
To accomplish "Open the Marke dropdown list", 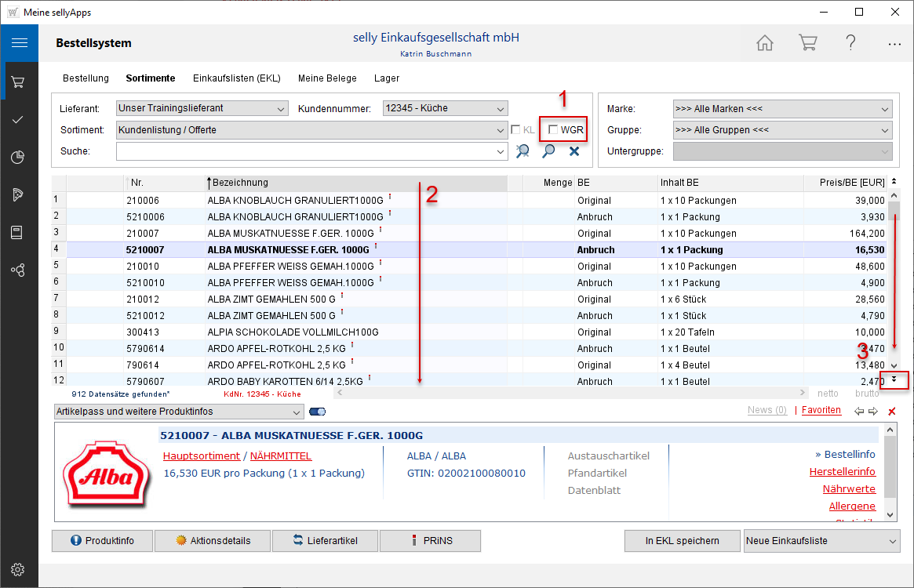I will pos(885,109).
